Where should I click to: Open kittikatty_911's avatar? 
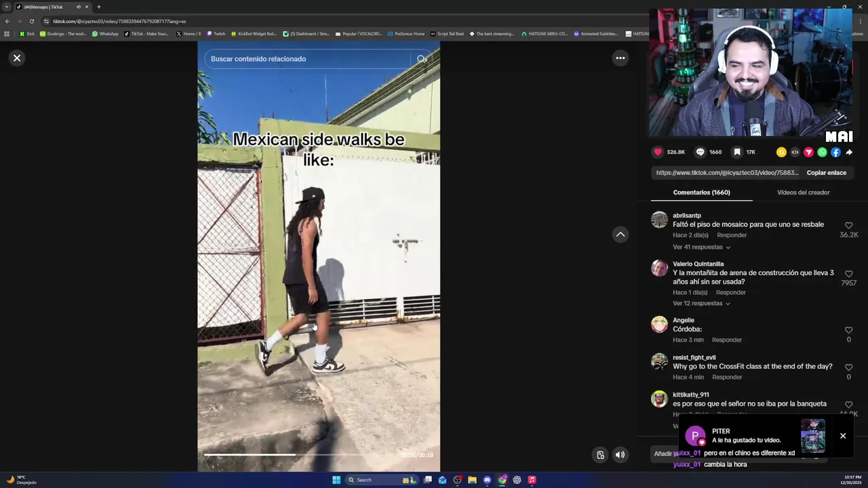659,399
